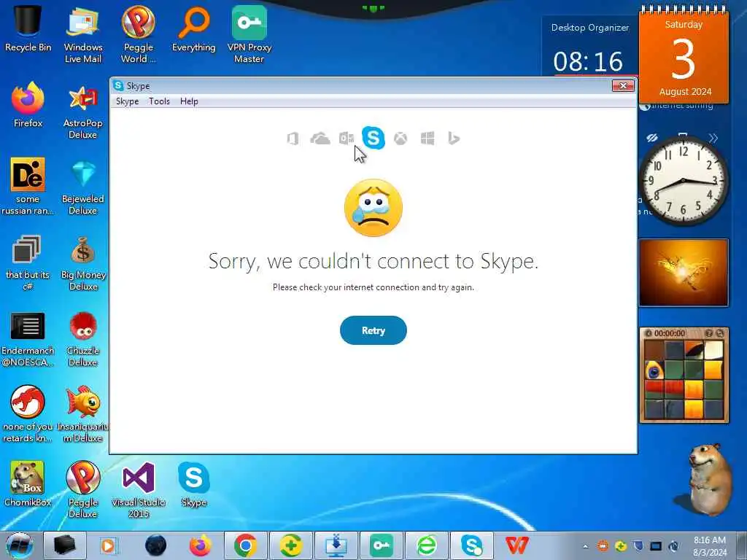Click the striped eye icon above clock gadget
Image resolution: width=747 pixels, height=560 pixels.
[x=652, y=138]
